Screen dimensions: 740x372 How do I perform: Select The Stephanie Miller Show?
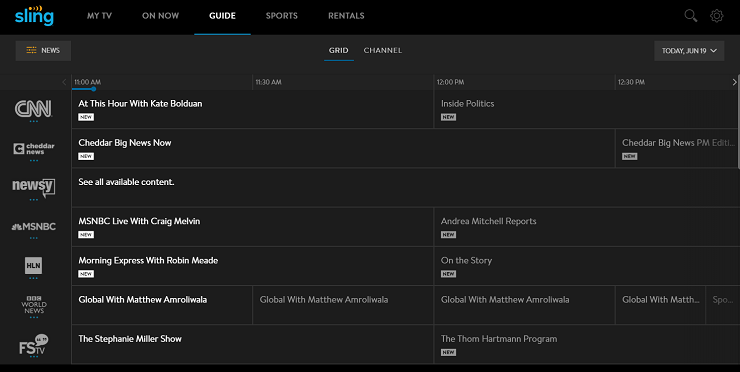tap(252, 344)
